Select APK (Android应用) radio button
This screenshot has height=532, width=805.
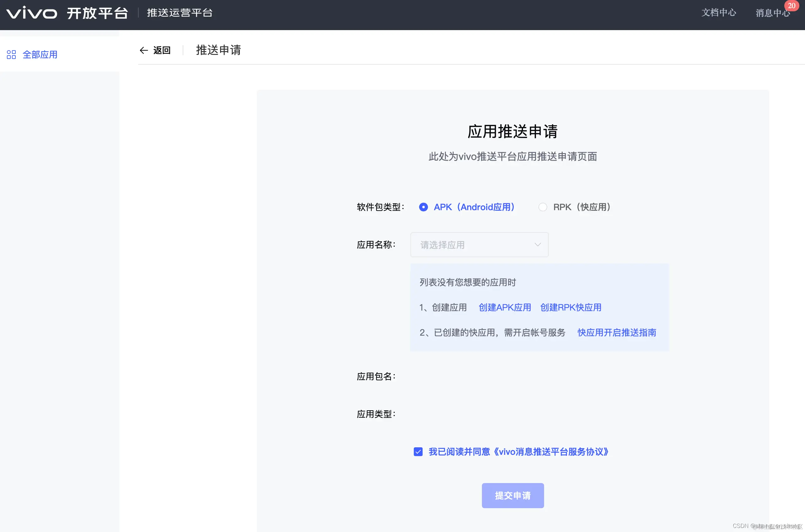click(424, 207)
